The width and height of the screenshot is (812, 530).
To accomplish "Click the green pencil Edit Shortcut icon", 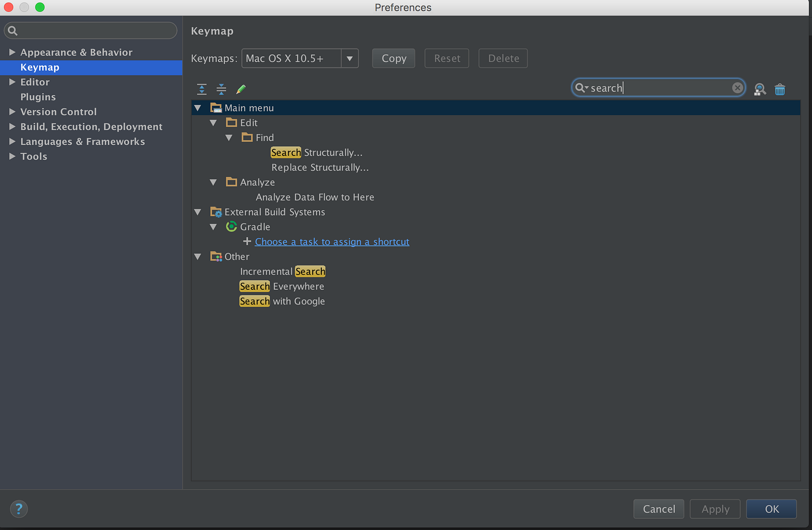I will coord(241,89).
